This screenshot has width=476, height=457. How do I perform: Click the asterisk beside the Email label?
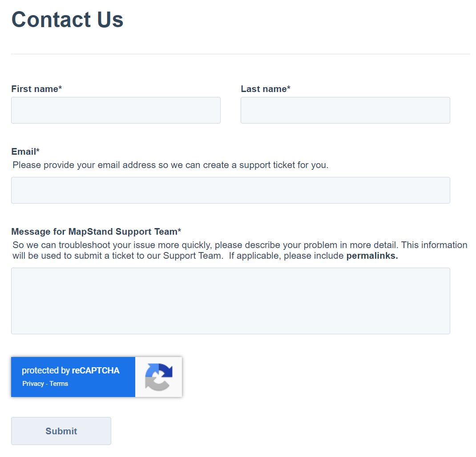[x=38, y=150]
